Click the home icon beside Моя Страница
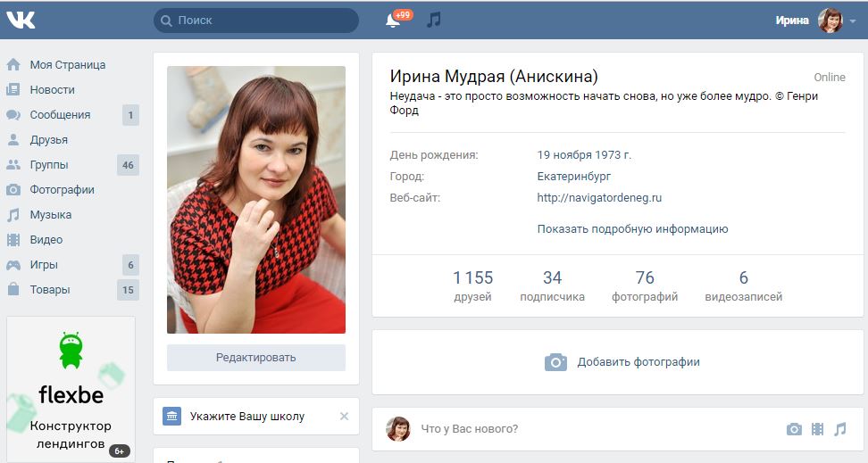This screenshot has width=868, height=463. [13, 65]
